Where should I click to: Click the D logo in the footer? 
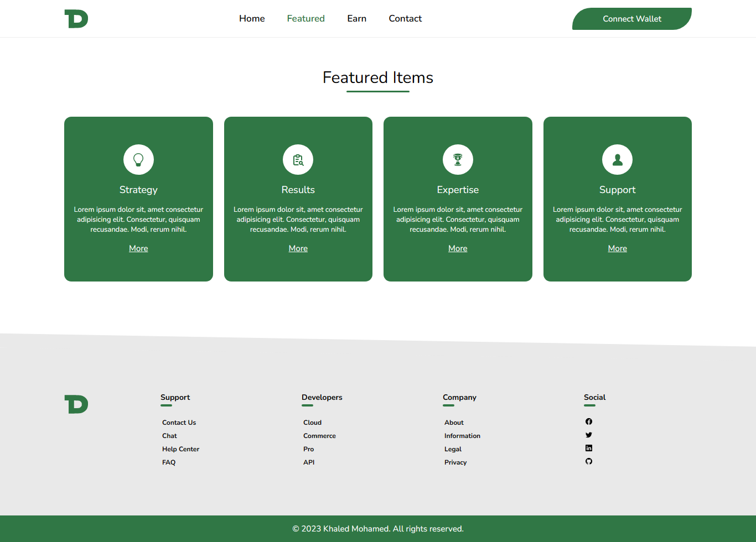(76, 404)
